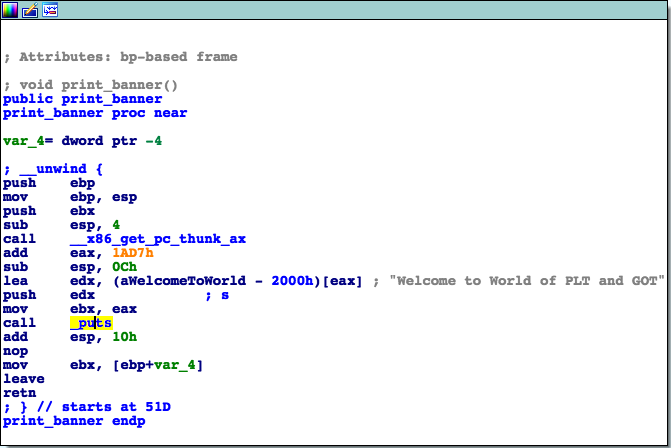Image resolution: width=671 pixels, height=448 pixels.
Task: Click var_4 in the mov ebx instruction
Action: 174,365
